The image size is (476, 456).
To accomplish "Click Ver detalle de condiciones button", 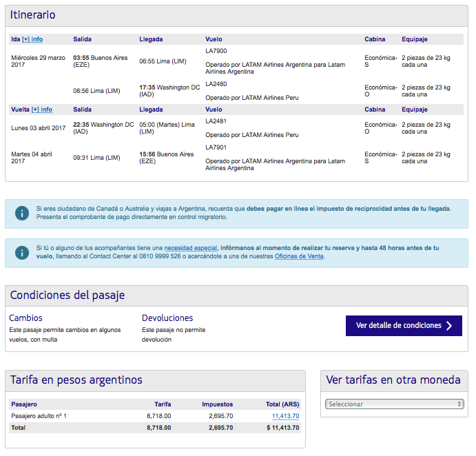I will [x=404, y=326].
